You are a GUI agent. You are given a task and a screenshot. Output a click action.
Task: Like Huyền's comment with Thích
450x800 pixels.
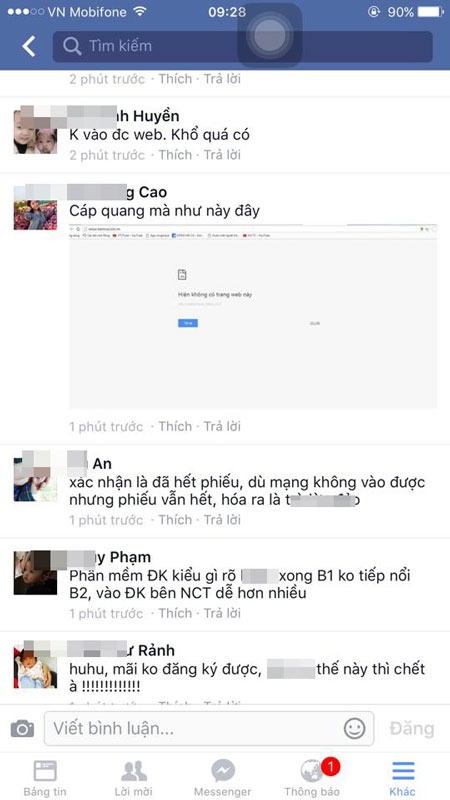point(175,155)
